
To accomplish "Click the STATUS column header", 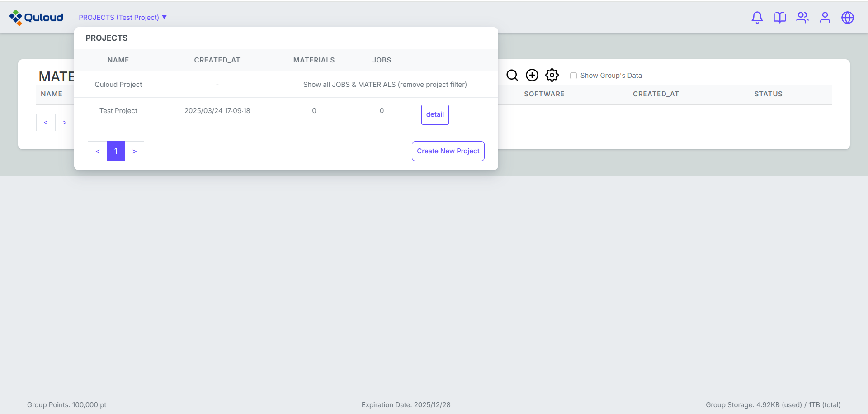I will coord(768,94).
